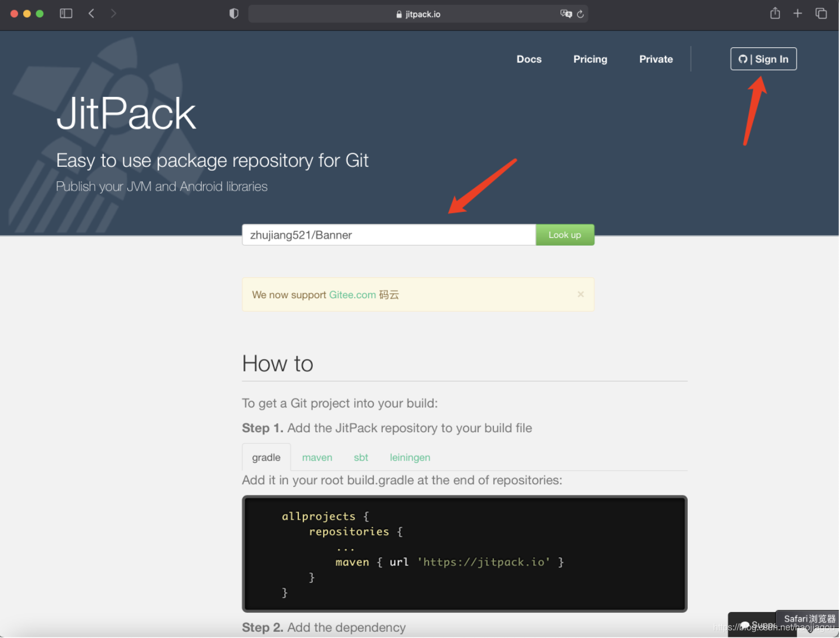Click the 'How to' heading
The width and height of the screenshot is (840, 638).
pos(277,364)
